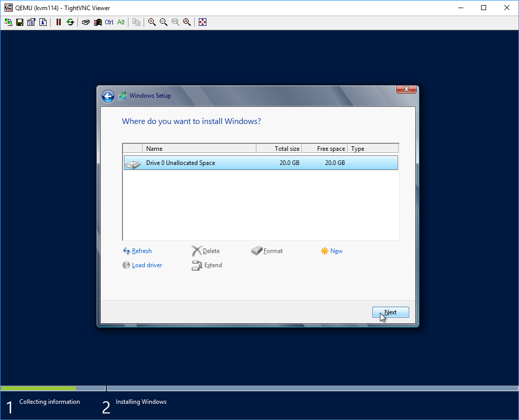Click the Format drive icon
The width and height of the screenshot is (519, 420).
(256, 251)
